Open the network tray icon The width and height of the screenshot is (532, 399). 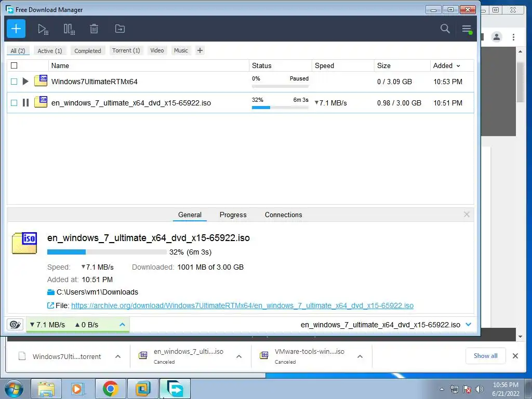[x=454, y=389]
